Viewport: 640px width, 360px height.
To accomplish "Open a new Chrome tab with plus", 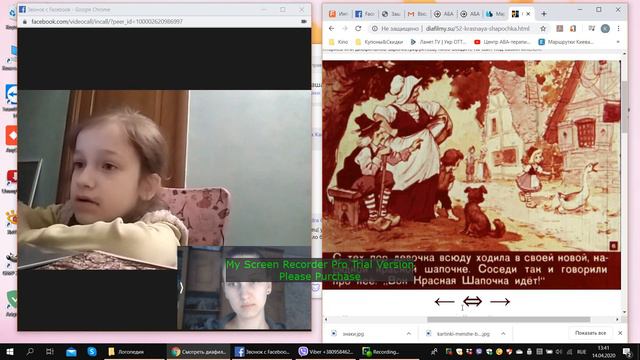I will tap(544, 14).
